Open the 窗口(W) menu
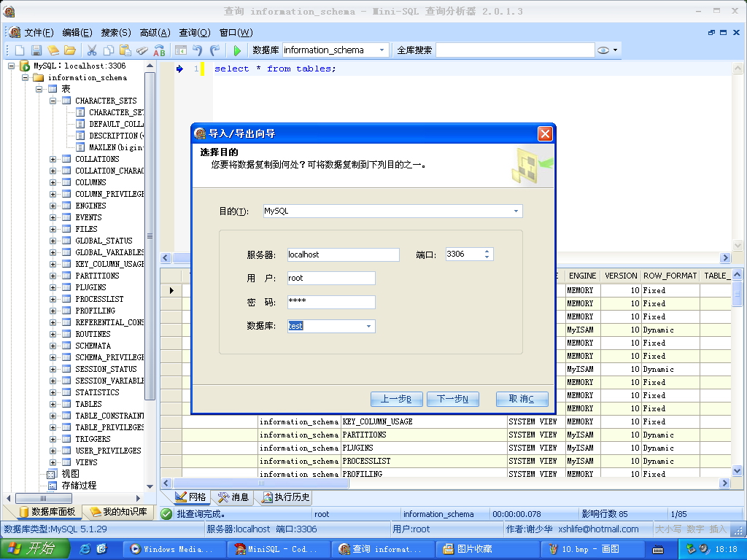The height and width of the screenshot is (560, 747). (x=236, y=32)
